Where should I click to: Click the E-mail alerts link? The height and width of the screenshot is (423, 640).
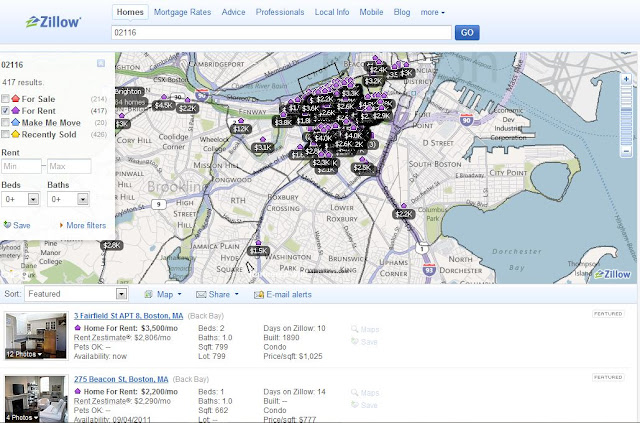click(289, 294)
